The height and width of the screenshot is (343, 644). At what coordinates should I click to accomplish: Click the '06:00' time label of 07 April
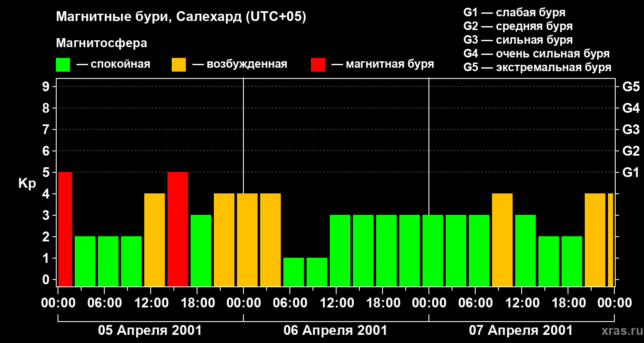point(475,303)
